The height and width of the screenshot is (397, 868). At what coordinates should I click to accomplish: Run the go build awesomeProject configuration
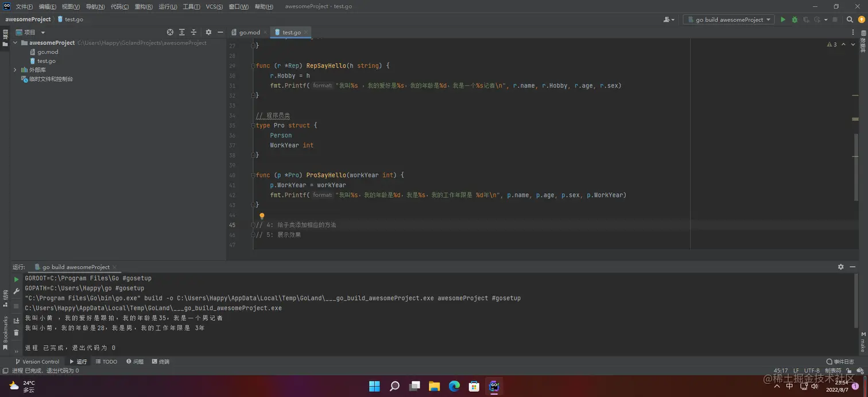click(782, 20)
